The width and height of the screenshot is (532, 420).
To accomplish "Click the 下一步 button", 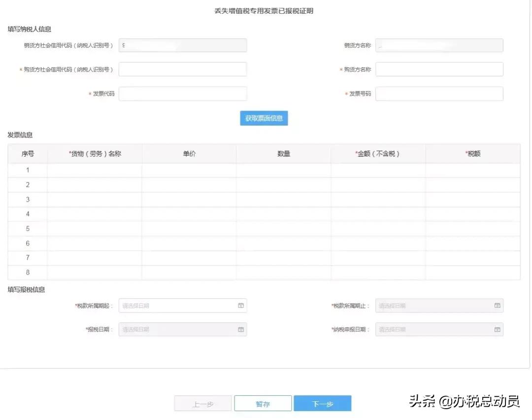I will (x=323, y=403).
